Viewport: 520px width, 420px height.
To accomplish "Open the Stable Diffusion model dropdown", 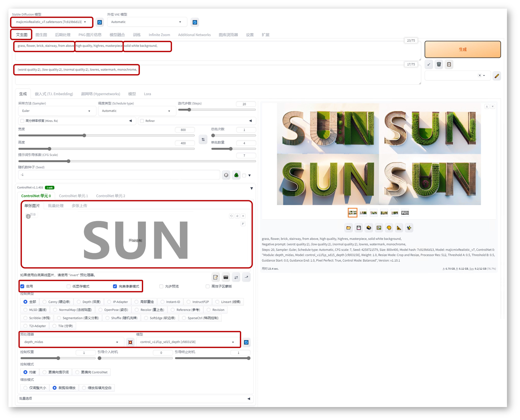I will coord(51,22).
